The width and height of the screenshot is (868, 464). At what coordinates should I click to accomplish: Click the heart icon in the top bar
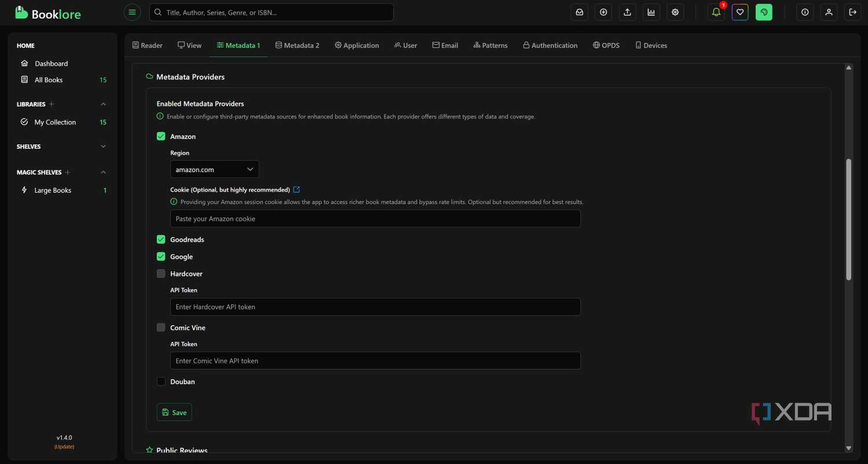[x=740, y=12]
